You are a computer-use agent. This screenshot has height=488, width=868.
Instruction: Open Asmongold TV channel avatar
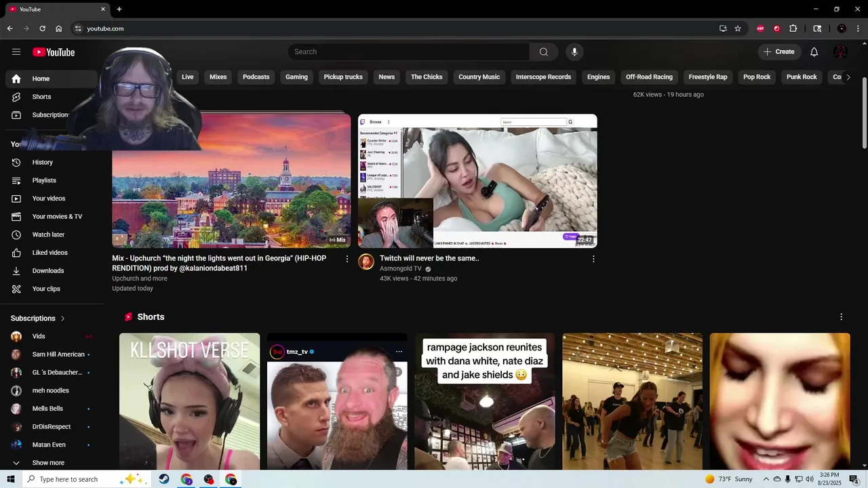[x=366, y=262]
